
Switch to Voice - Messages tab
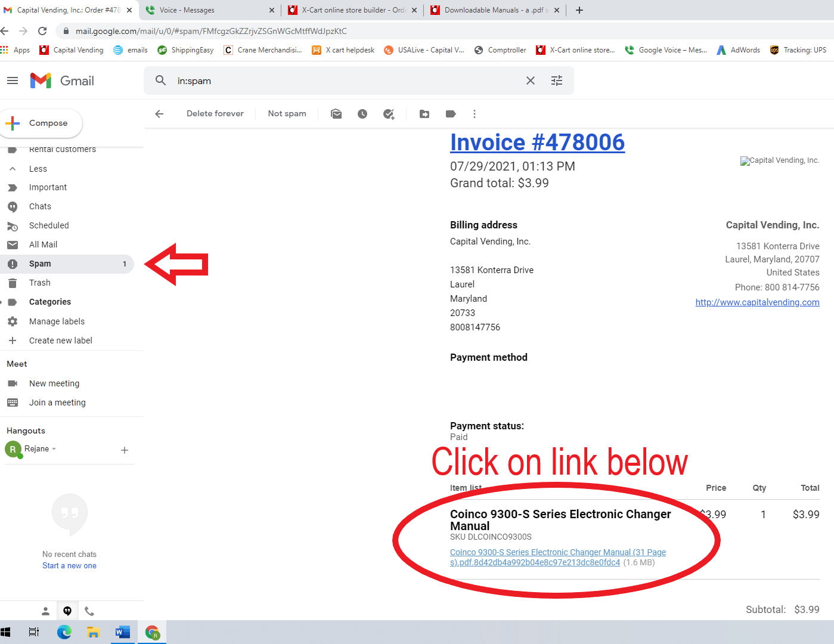209,10
